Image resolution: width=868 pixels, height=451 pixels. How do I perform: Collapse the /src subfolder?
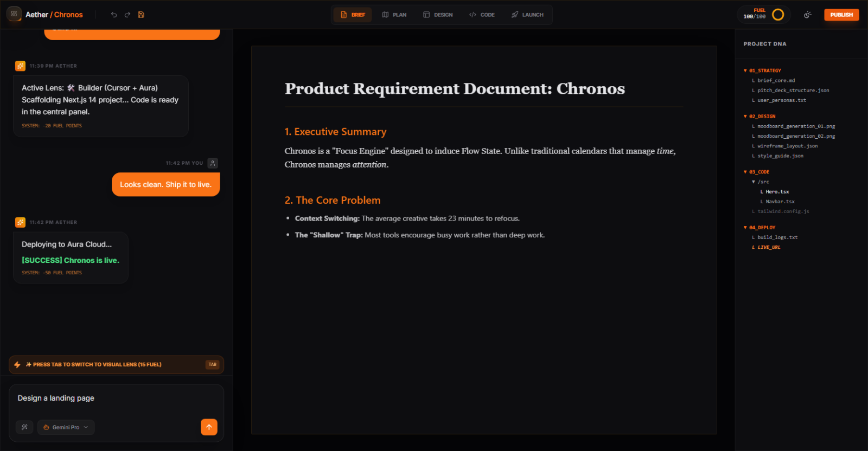pos(761,182)
